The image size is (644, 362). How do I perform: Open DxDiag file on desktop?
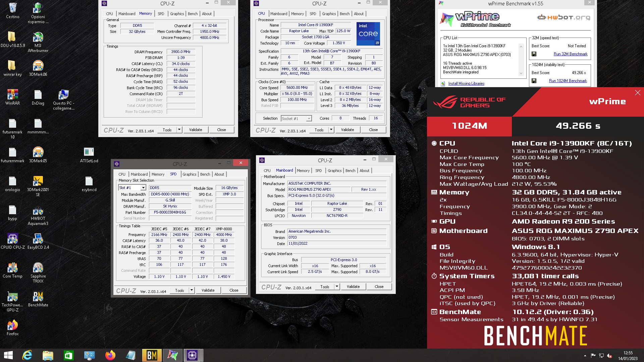(x=38, y=97)
